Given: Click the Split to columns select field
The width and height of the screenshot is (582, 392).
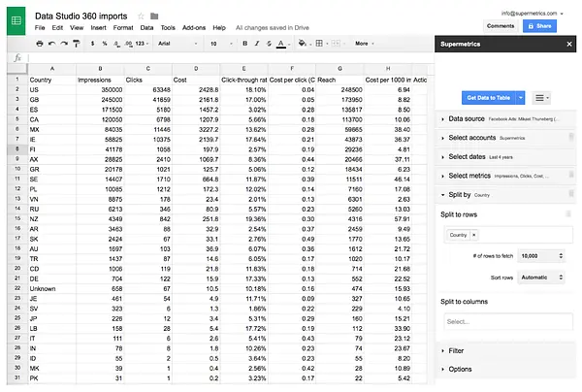Looking at the screenshot, I should [508, 321].
